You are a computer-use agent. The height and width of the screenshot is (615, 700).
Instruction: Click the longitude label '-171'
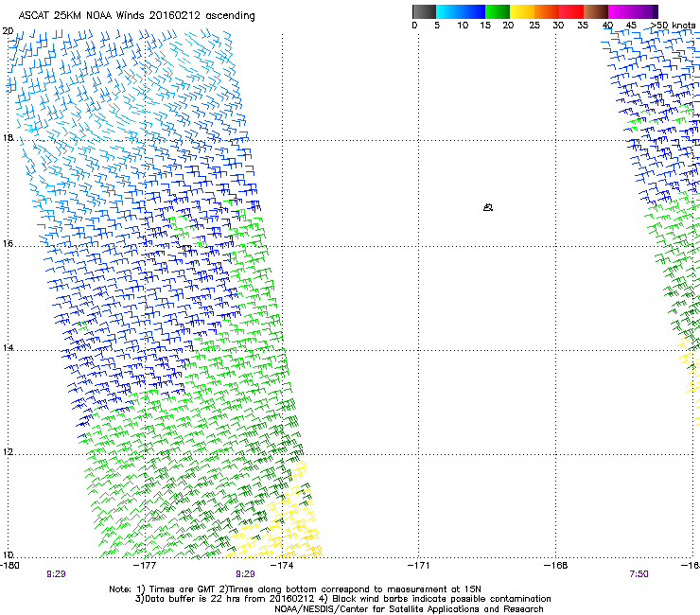419,566
